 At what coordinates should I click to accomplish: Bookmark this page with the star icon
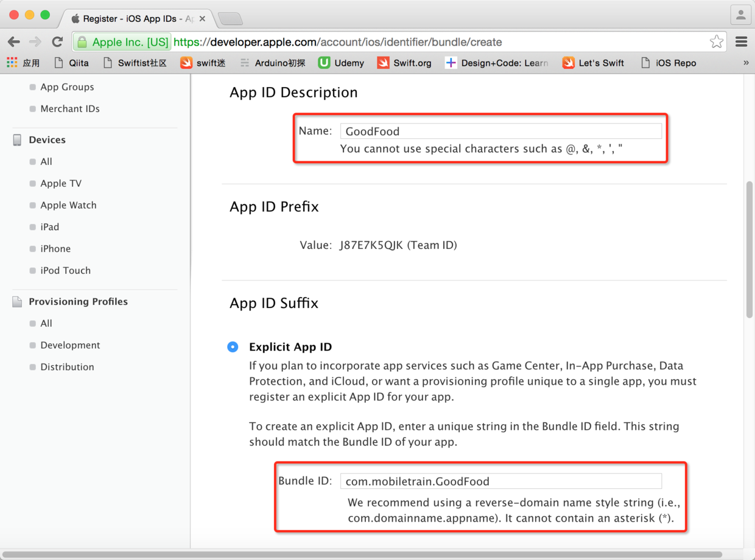click(x=717, y=42)
